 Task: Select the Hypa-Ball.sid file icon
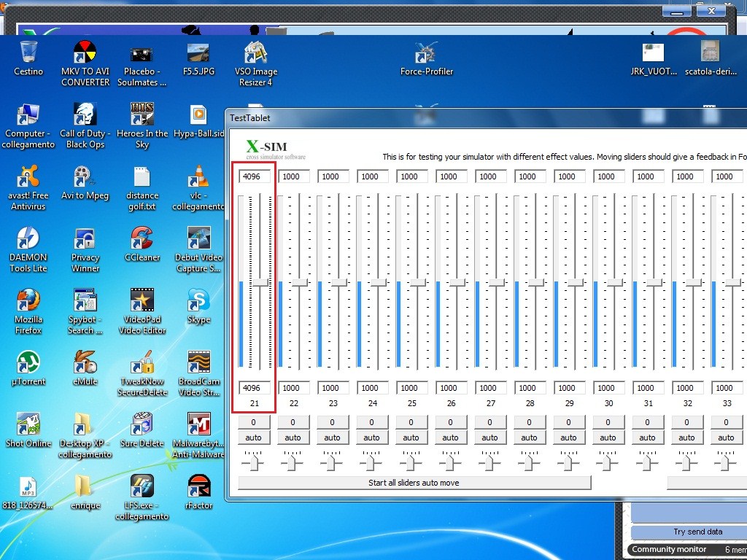pos(198,114)
